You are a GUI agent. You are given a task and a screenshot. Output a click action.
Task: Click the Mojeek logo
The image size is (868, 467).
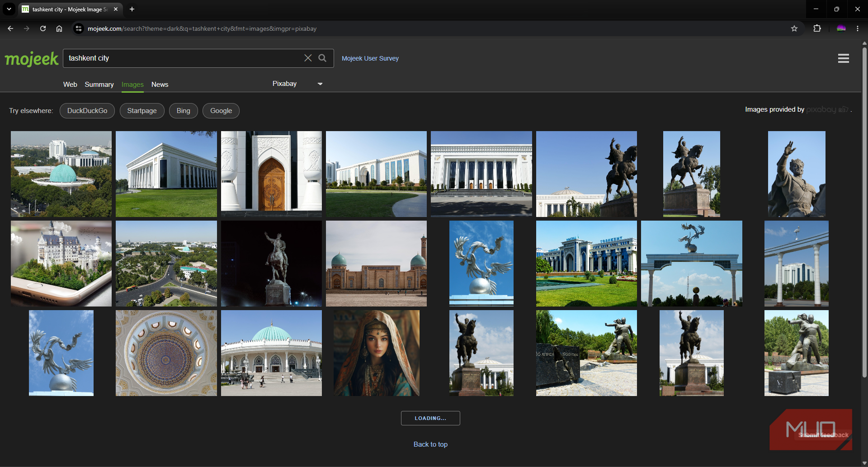[32, 59]
